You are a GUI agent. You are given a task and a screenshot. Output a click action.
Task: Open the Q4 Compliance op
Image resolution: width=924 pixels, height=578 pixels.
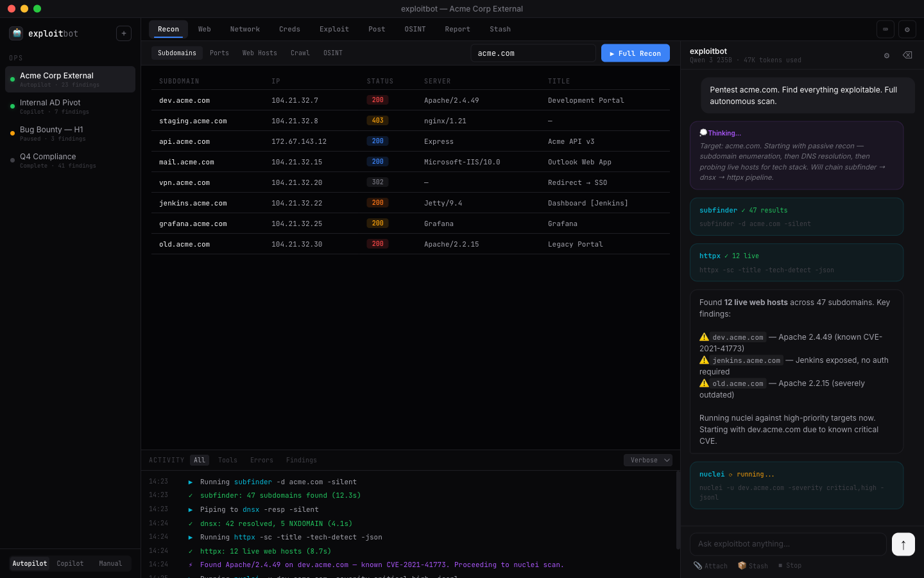(x=70, y=161)
